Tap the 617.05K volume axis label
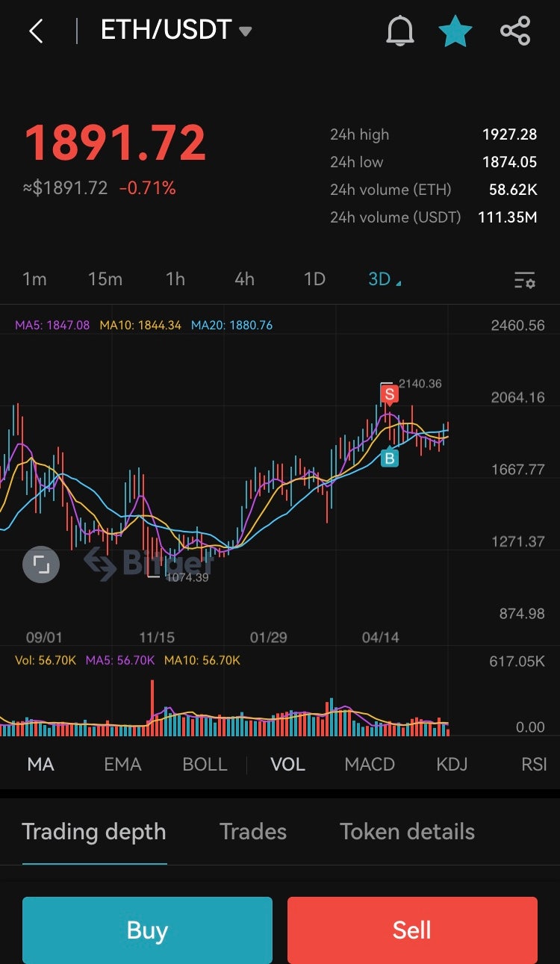Image resolution: width=560 pixels, height=964 pixels. pyautogui.click(x=517, y=662)
